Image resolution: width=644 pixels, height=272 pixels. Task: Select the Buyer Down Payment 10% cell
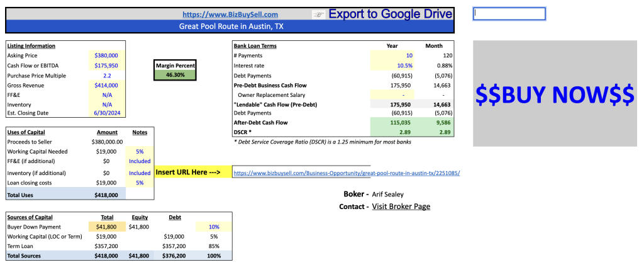[x=213, y=227]
